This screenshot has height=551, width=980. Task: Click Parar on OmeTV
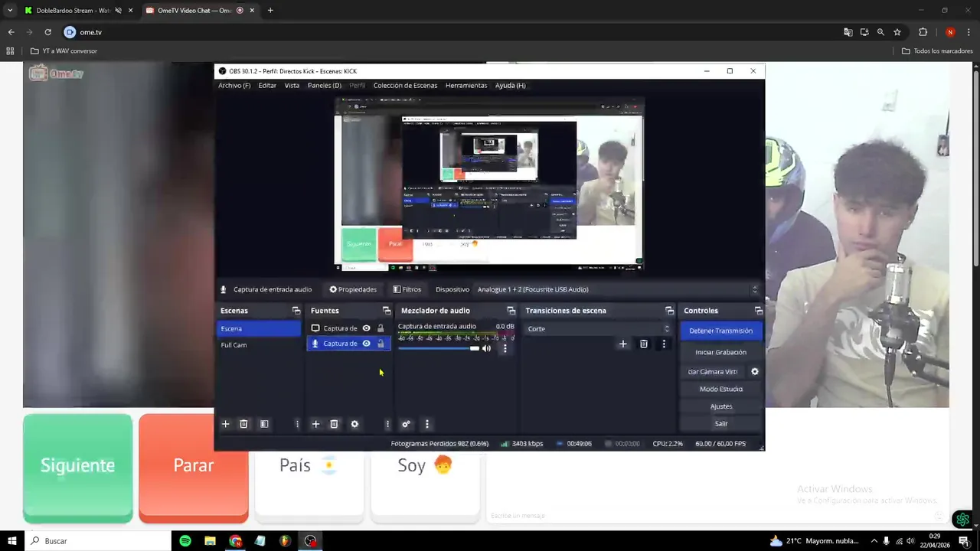tap(194, 469)
